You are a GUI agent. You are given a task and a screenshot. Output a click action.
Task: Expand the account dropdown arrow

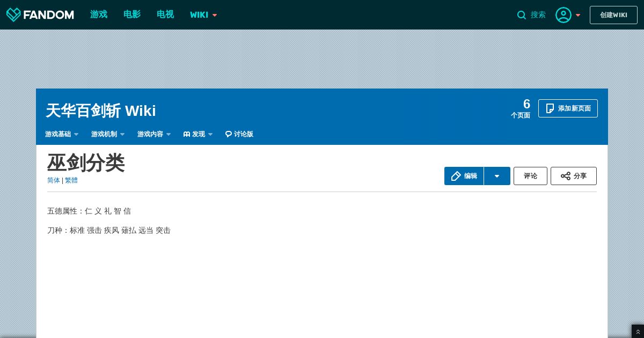pos(578,16)
